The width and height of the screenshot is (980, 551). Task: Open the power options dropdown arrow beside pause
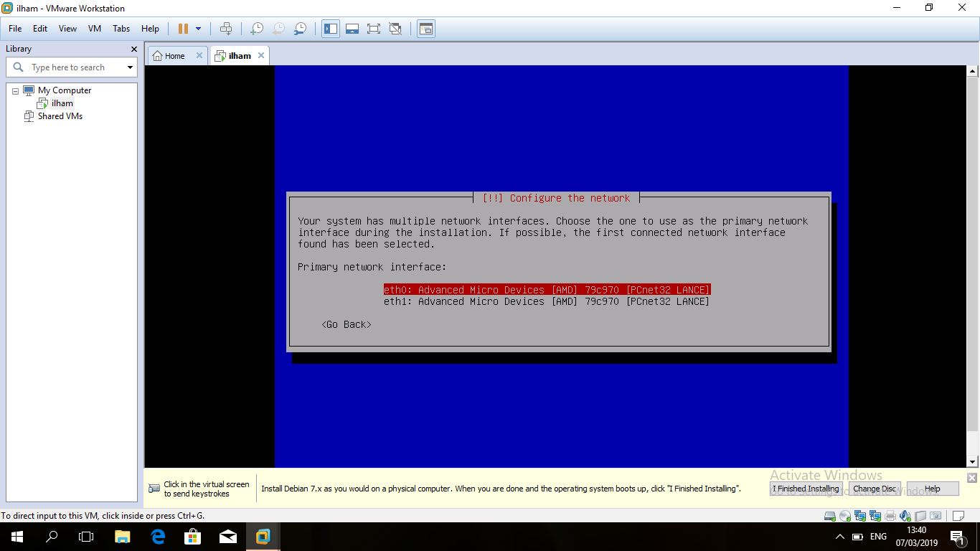(199, 29)
